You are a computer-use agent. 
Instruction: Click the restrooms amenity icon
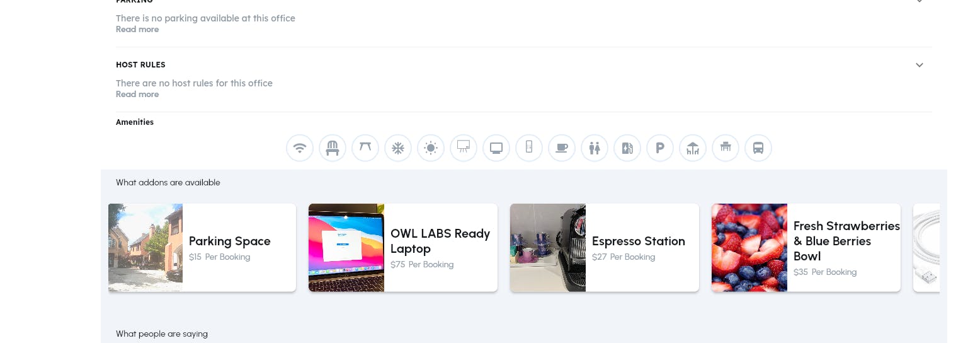(x=595, y=148)
